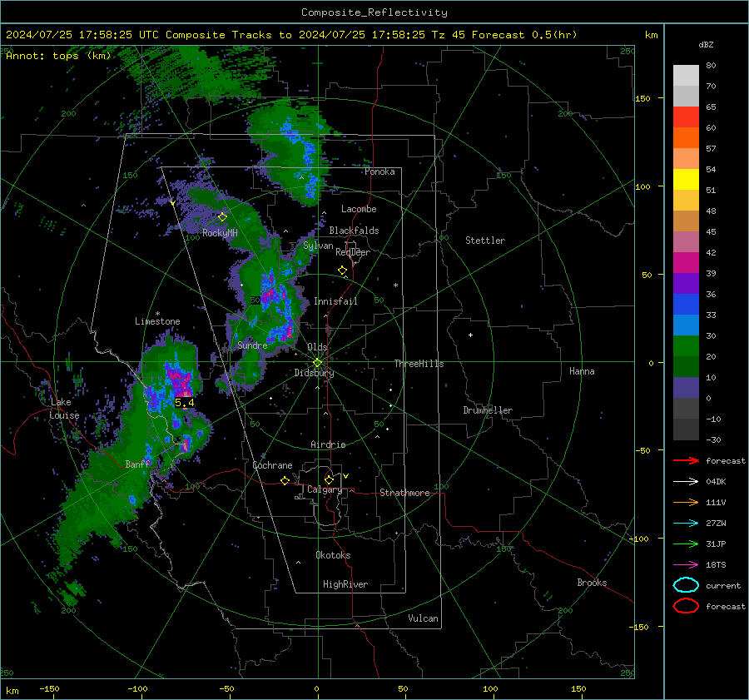The image size is (749, 700).
Task: Click the Sylvan label
Action: point(318,246)
